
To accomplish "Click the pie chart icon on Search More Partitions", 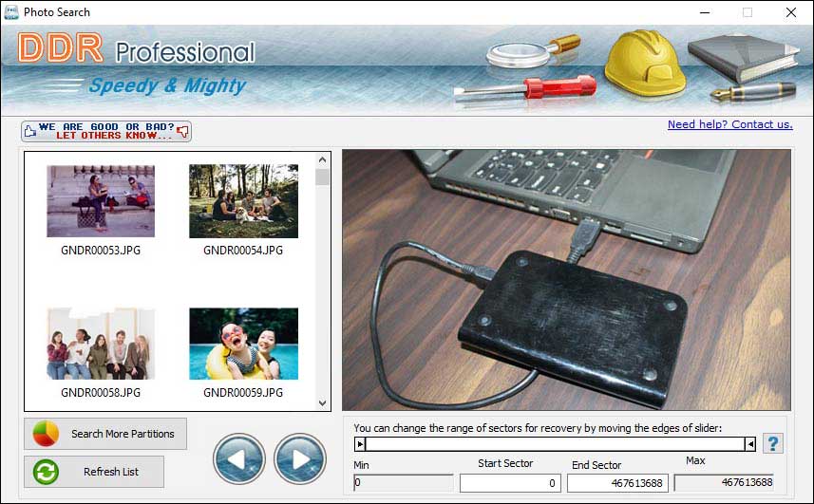I will click(46, 434).
